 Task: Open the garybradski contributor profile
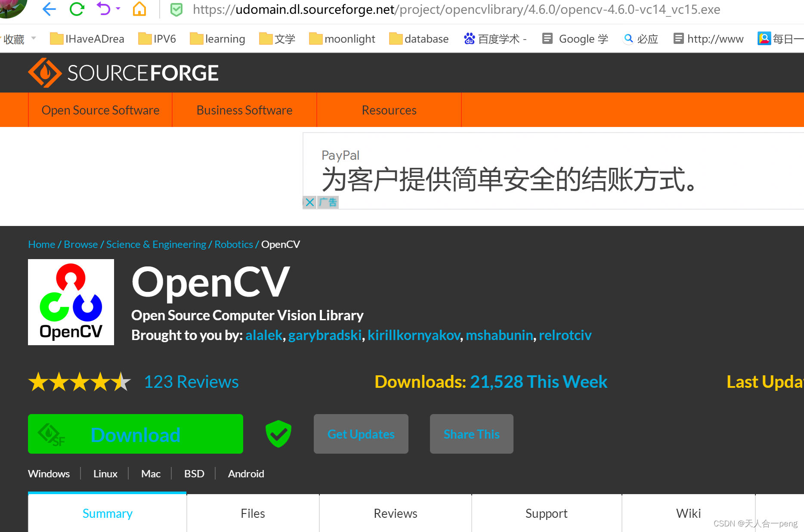[x=325, y=335]
